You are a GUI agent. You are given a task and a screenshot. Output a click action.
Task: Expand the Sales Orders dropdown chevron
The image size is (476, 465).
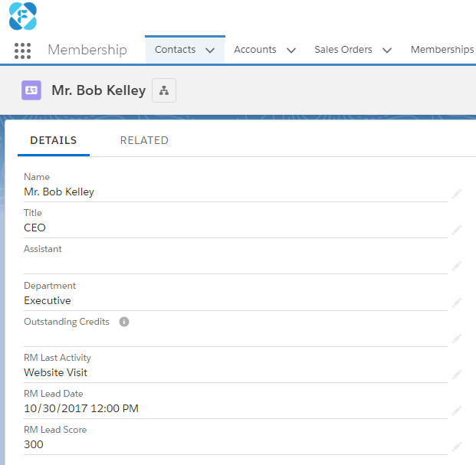point(387,50)
